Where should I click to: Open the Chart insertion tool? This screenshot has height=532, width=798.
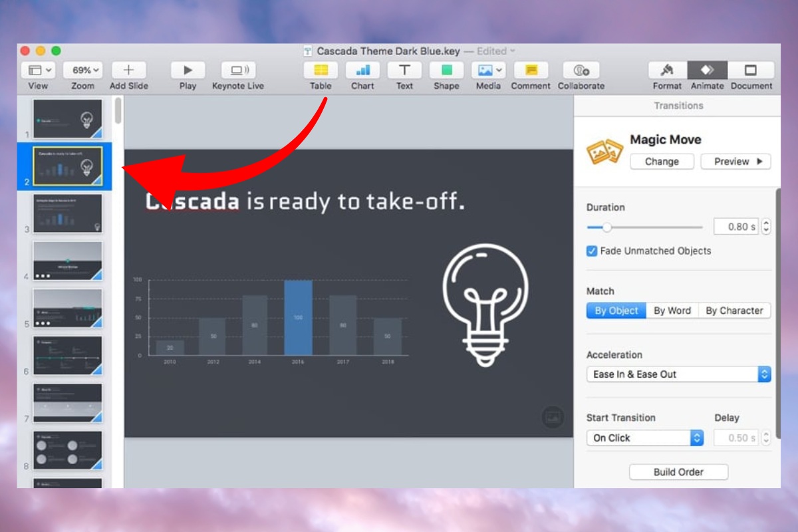point(362,71)
